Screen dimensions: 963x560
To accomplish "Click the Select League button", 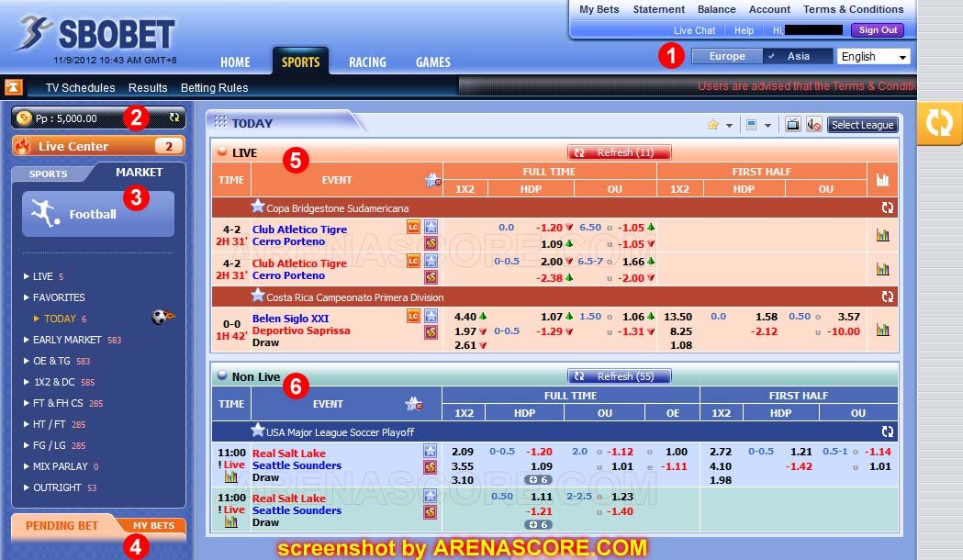I will tap(862, 125).
